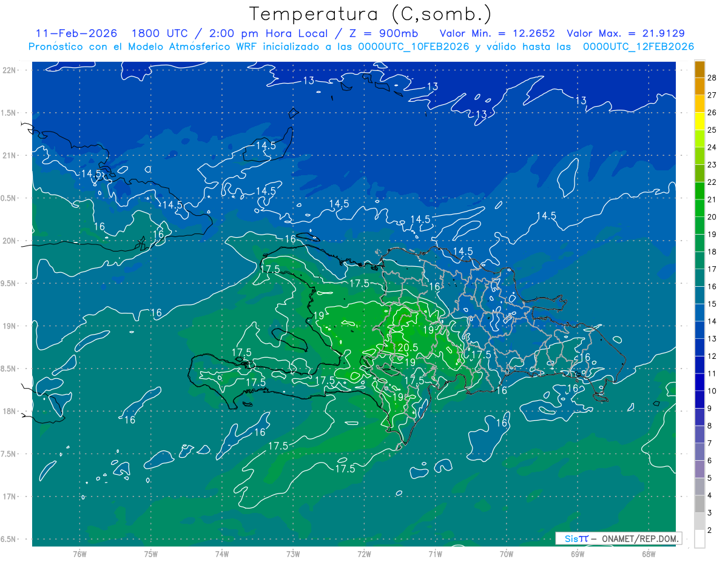Pick the orange colorbar segment between 27 and 28
Screen dimensions: 728x562
(x=699, y=86)
